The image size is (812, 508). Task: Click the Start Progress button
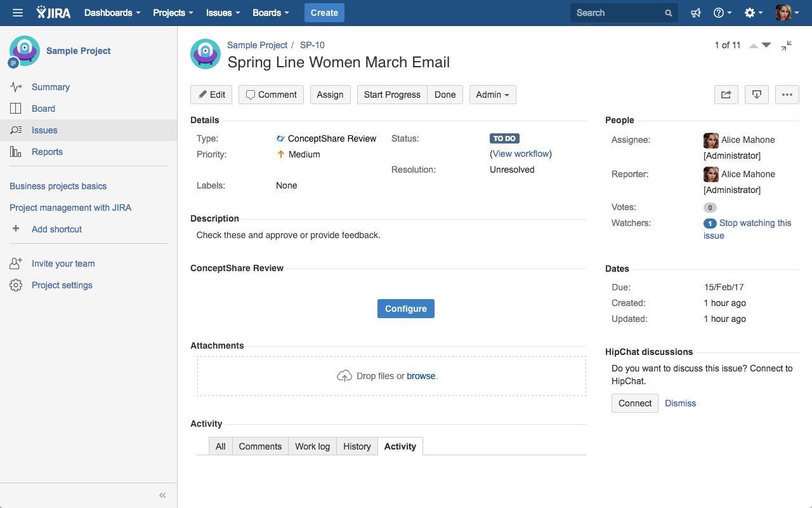click(x=392, y=95)
